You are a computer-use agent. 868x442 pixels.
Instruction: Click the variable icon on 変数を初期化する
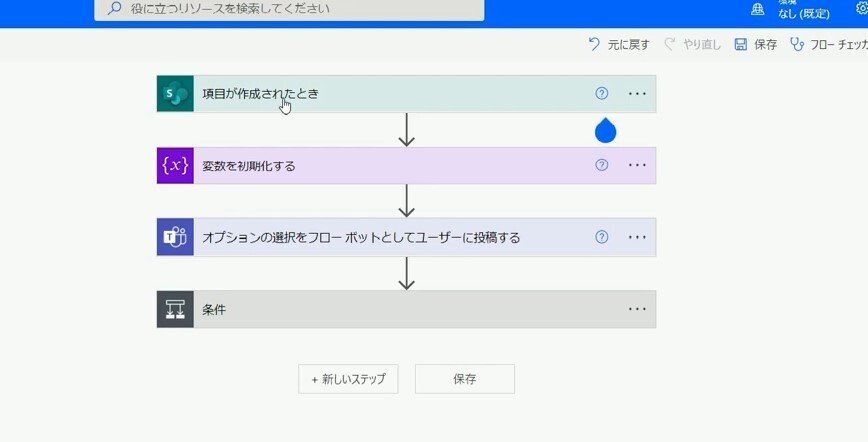click(175, 165)
